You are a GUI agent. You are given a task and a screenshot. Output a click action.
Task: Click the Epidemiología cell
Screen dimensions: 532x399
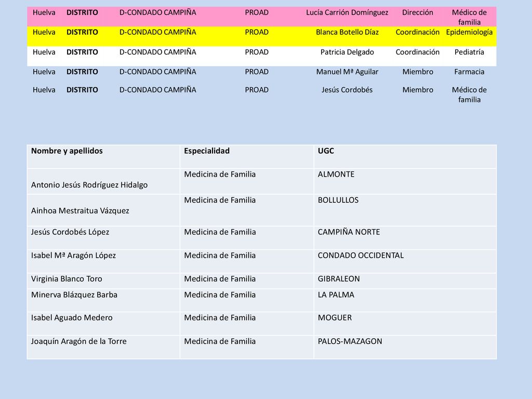point(469,32)
